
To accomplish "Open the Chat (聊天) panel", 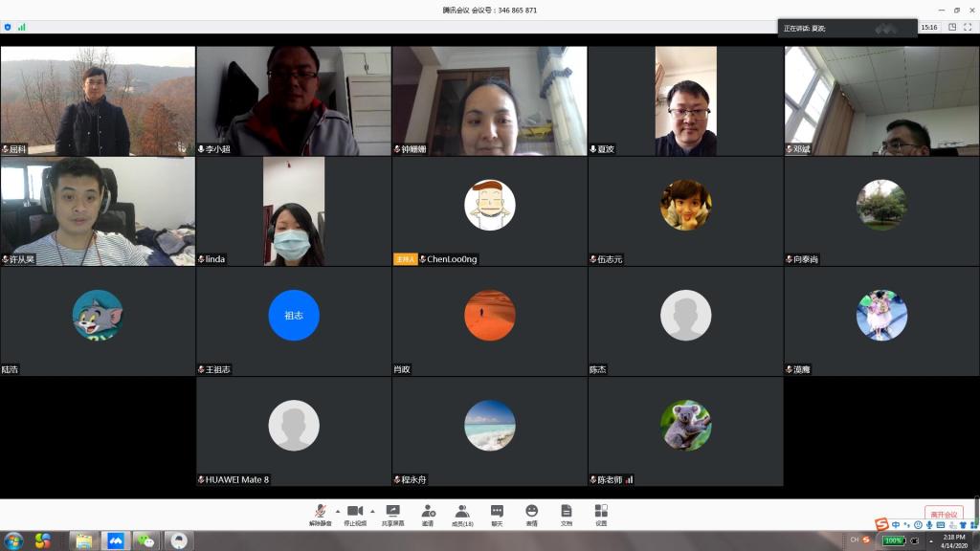I will (497, 514).
